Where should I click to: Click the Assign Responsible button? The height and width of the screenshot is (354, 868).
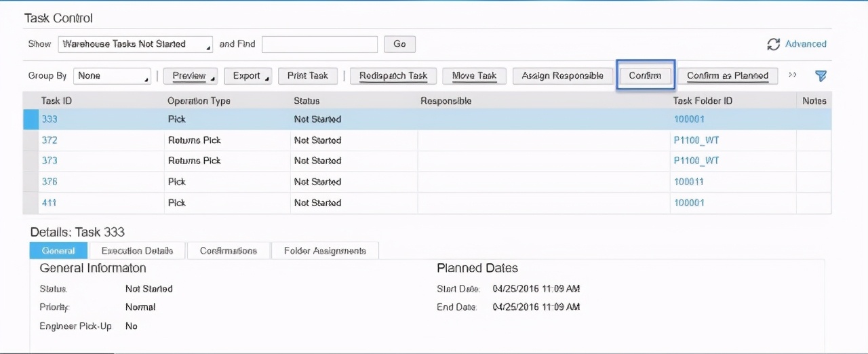click(x=562, y=76)
